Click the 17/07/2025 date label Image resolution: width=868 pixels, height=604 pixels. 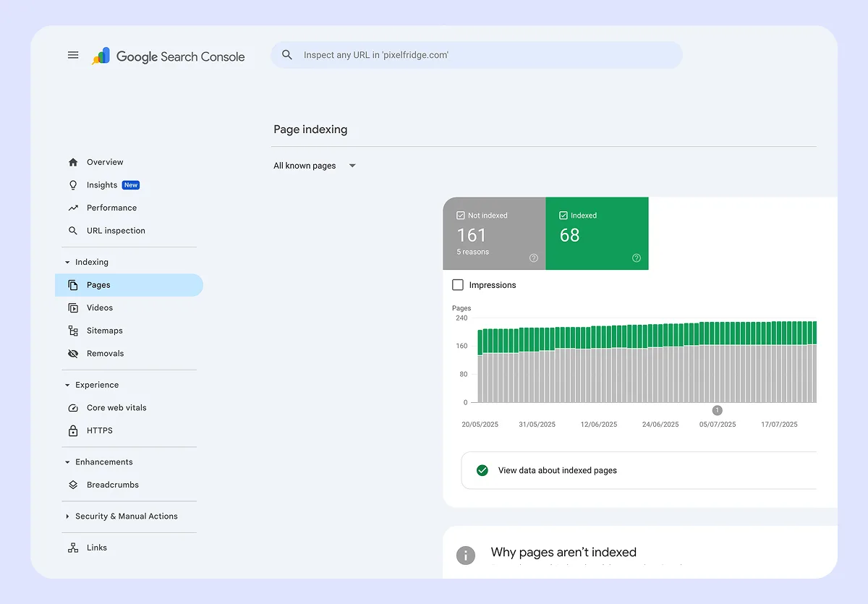pos(779,425)
